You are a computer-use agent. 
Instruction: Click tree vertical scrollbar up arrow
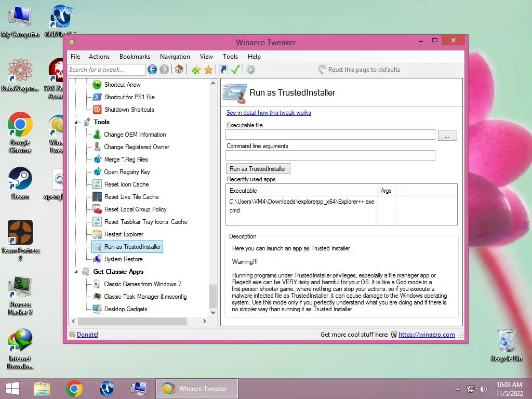(x=213, y=83)
